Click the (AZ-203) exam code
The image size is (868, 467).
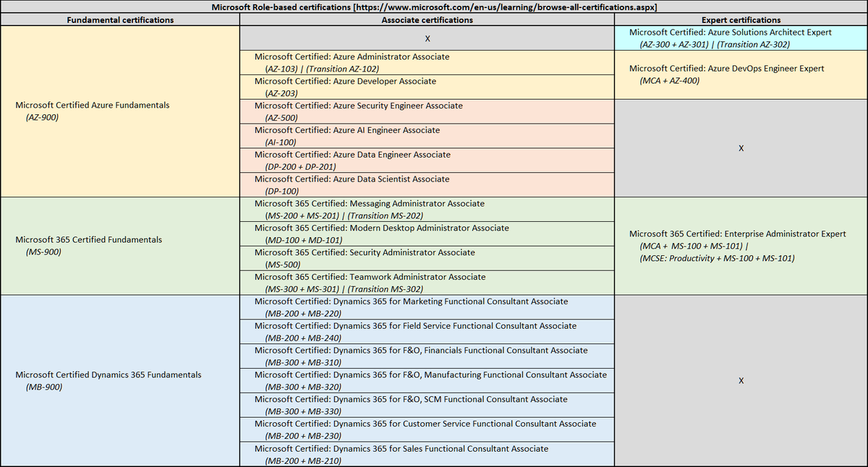click(281, 93)
